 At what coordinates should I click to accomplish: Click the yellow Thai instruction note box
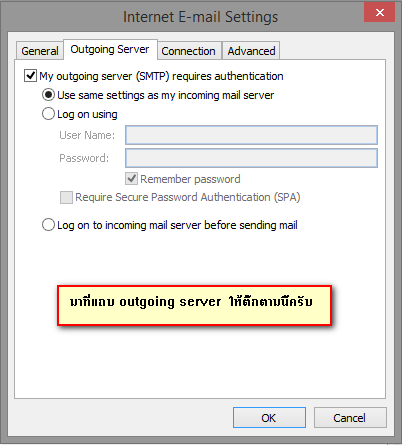(x=194, y=305)
